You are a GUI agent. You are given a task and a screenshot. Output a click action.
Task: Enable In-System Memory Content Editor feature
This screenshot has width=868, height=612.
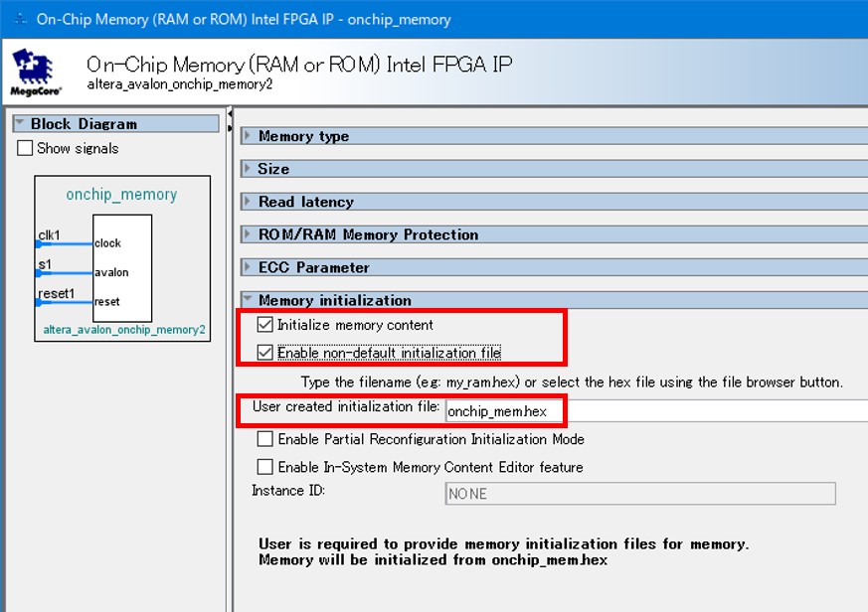(265, 467)
